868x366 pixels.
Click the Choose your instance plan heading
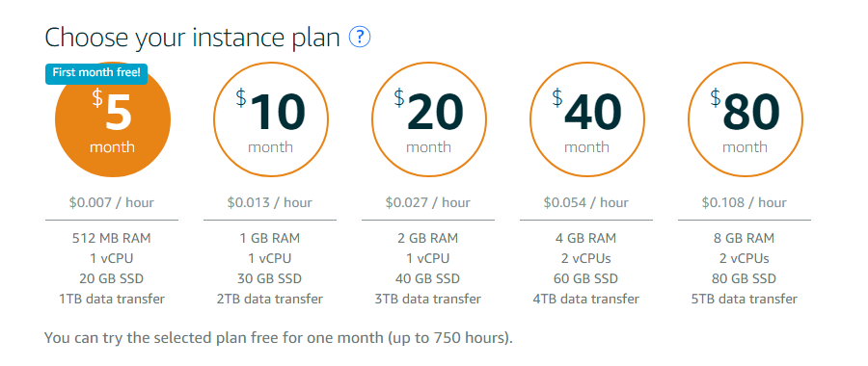pos(192,39)
